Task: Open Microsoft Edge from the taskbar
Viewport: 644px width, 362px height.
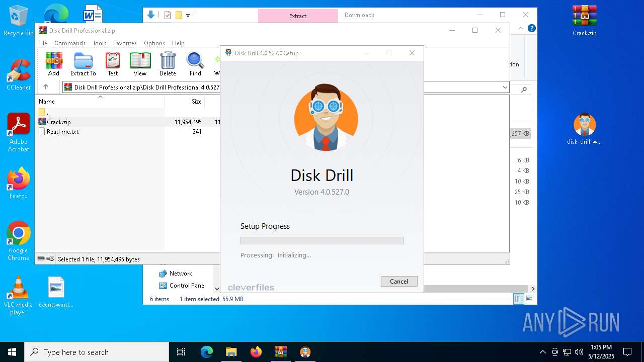Action: [207, 352]
